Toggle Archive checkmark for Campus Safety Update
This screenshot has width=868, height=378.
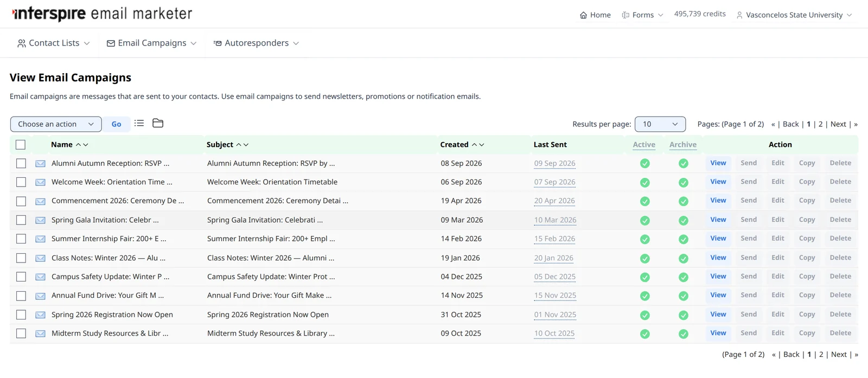pos(683,277)
